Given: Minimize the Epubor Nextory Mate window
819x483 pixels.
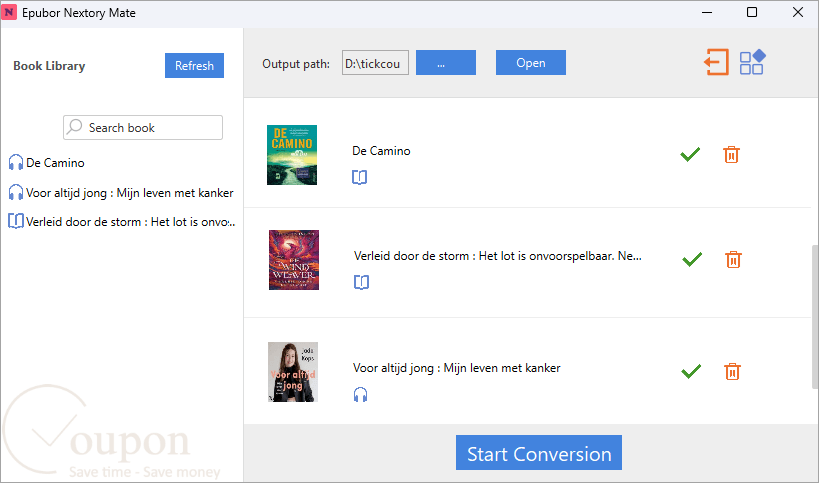Looking at the screenshot, I should click(707, 12).
